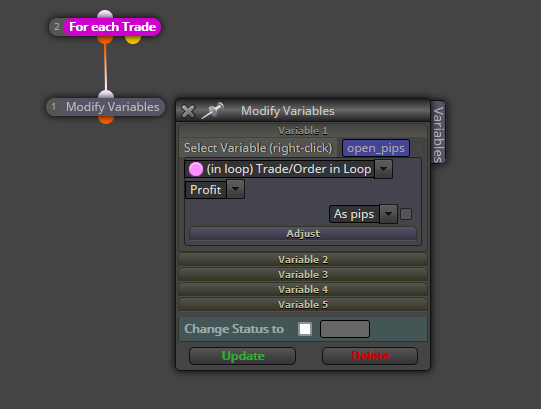The height and width of the screenshot is (409, 541).
Task: Click the Change Status to label
Action: (x=234, y=329)
